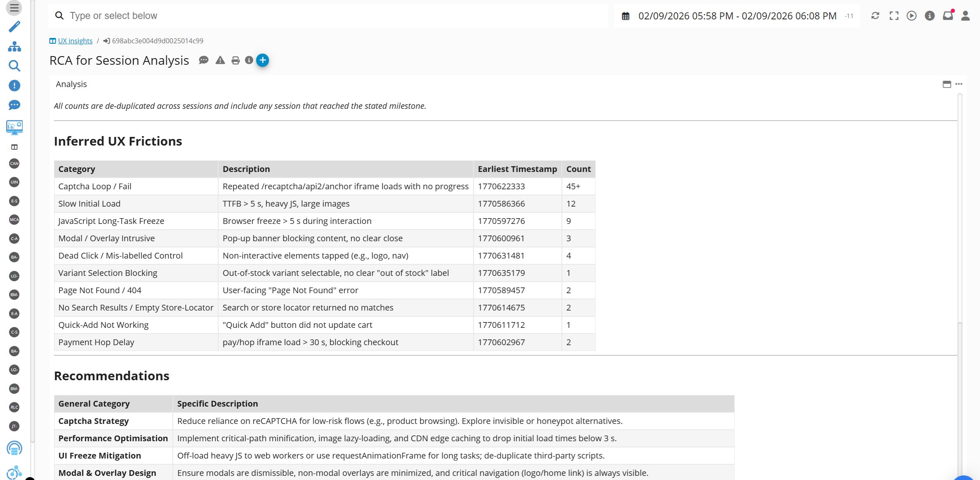Expand the Analysis panel ellipsis menu
This screenshot has width=980, height=480.
959,84
